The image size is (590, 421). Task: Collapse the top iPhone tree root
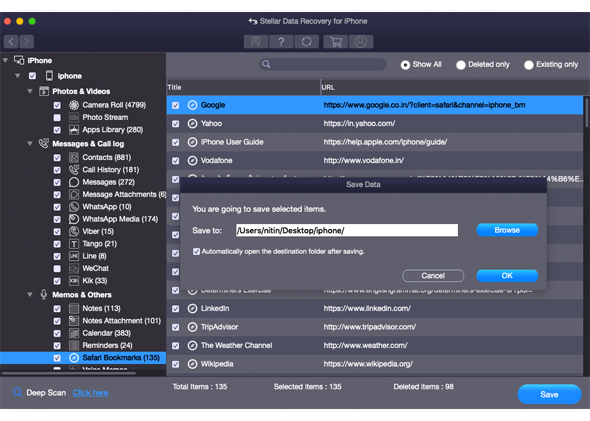tap(5, 60)
